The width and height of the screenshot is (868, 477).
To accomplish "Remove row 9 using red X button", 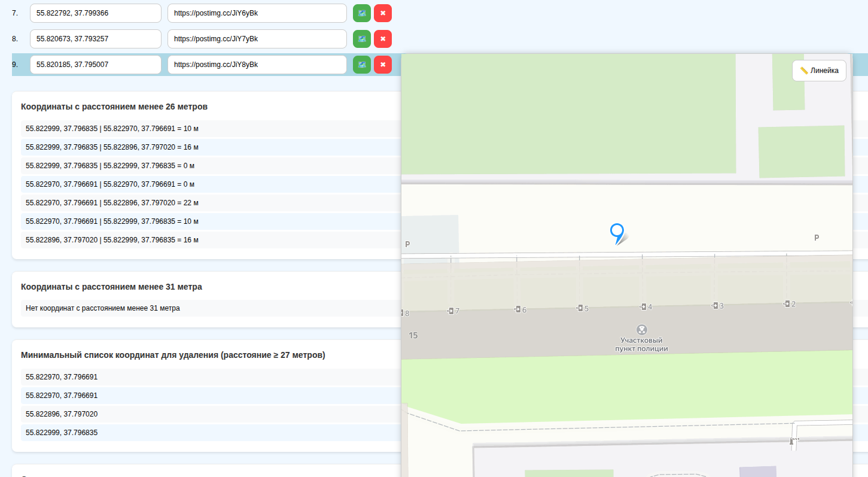I will coord(382,65).
